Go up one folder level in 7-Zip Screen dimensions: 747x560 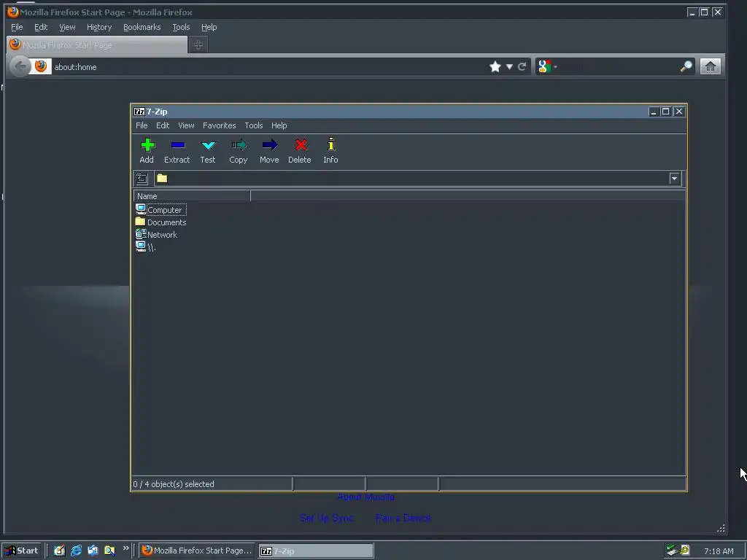142,179
